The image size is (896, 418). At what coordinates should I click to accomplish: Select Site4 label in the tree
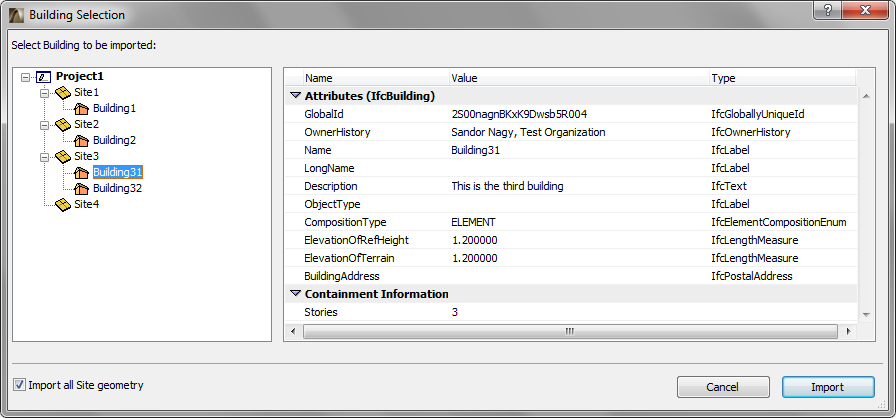click(86, 204)
